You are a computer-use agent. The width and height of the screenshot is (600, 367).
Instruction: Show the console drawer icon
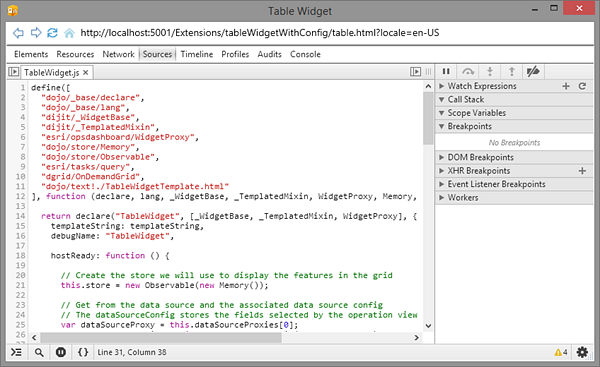16,352
